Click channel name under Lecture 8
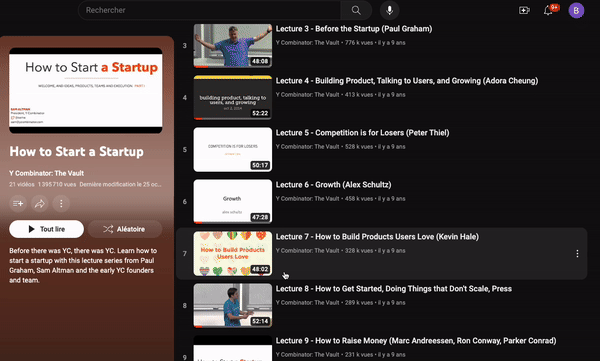600x361 pixels. [x=307, y=302]
